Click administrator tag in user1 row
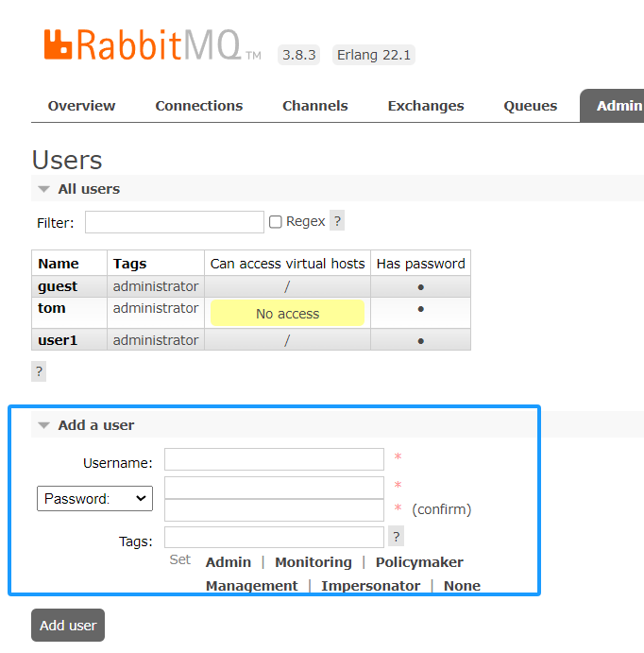The height and width of the screenshot is (653, 644). pyautogui.click(x=156, y=340)
